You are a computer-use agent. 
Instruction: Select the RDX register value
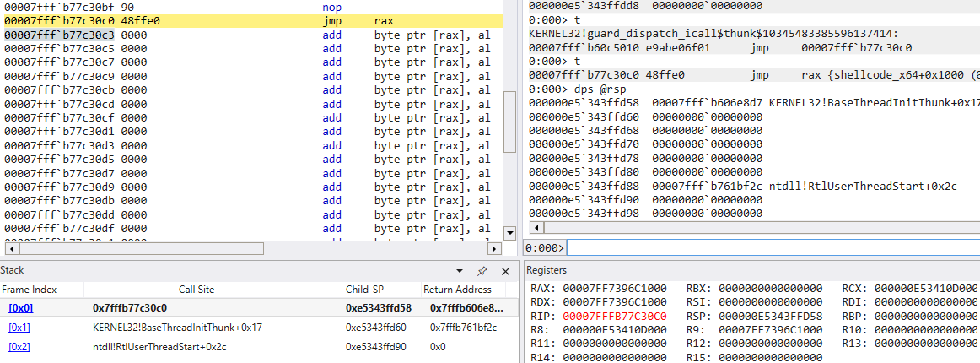[614, 302]
